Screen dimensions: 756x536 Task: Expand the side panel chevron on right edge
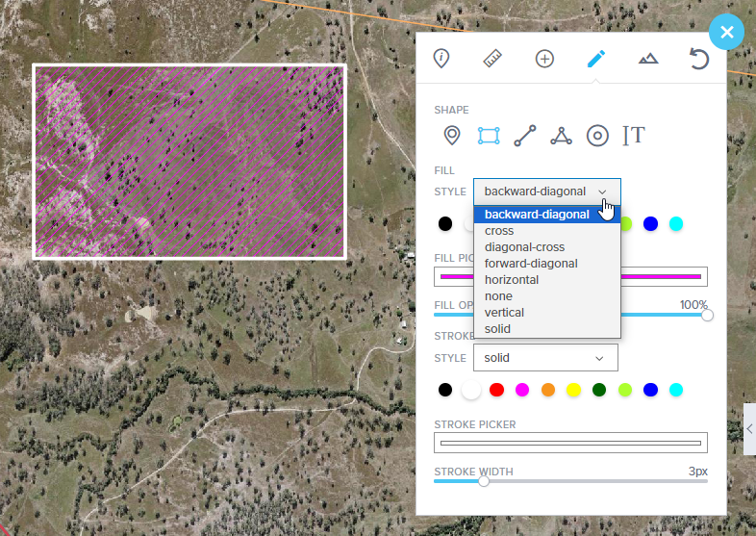pyautogui.click(x=749, y=430)
